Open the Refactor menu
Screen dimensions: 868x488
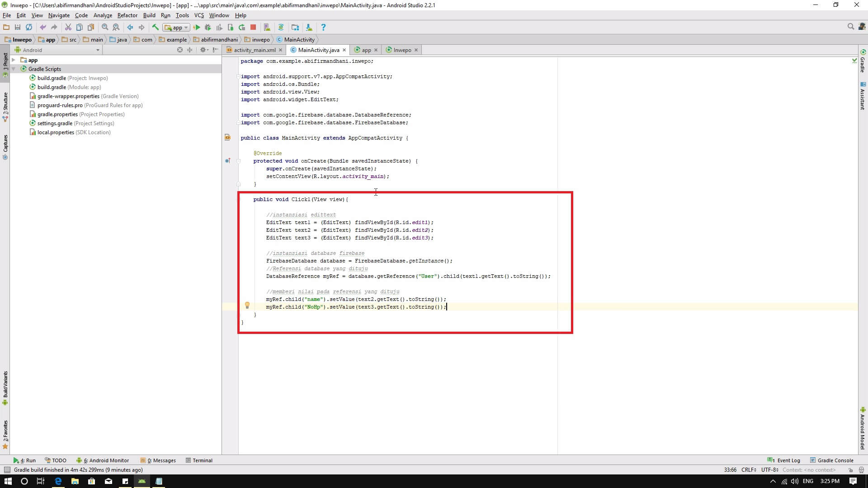127,15
